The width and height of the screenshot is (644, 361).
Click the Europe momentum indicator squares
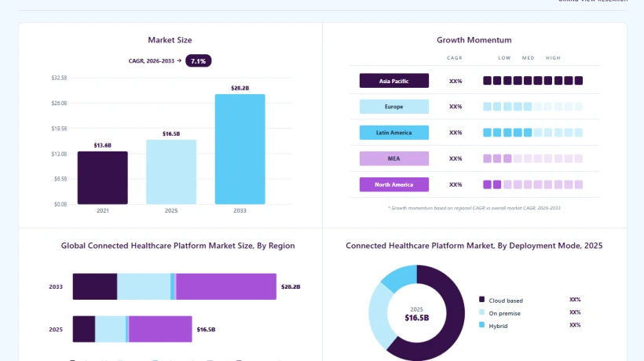pos(532,107)
